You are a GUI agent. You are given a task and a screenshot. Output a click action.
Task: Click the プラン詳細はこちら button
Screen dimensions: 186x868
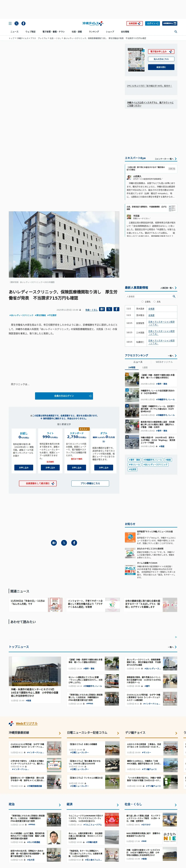[x=90, y=483]
